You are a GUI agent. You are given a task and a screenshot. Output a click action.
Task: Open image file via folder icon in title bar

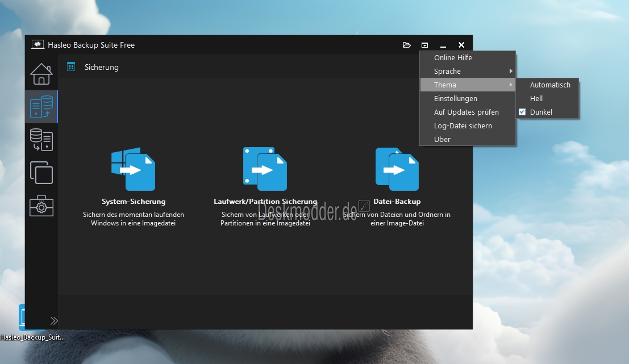pos(407,45)
